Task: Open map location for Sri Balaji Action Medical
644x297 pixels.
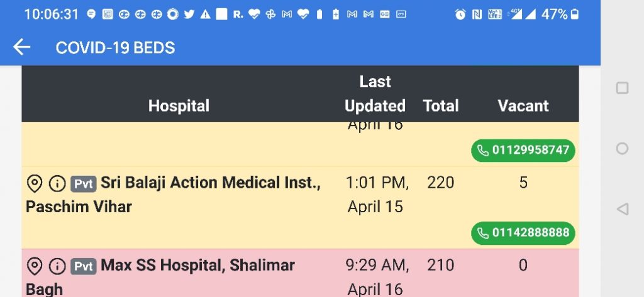Action: coord(35,183)
